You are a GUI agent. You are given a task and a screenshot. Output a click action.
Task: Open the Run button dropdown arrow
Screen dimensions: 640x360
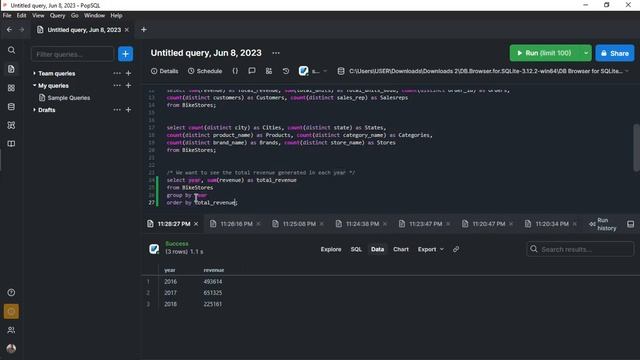tap(586, 53)
